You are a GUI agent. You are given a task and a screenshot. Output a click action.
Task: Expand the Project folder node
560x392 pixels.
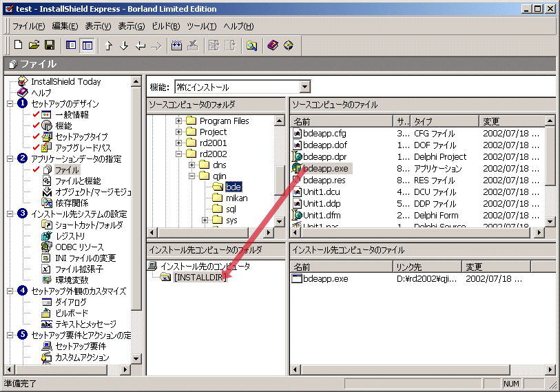click(178, 132)
